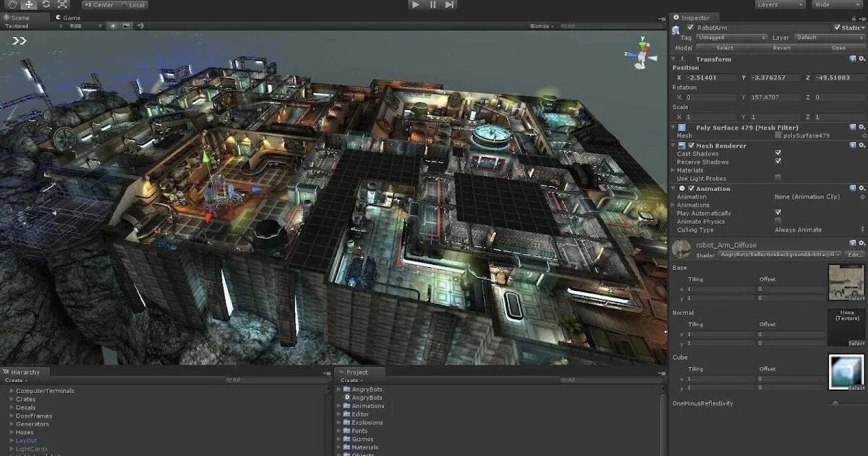Click the Cube texture thumbnail
Screen dimensions: 868x456
coord(846,373)
